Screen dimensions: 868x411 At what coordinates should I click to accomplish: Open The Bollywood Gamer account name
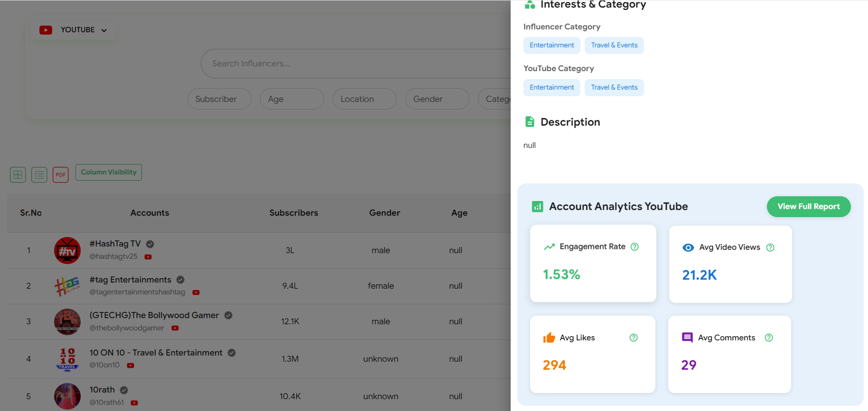point(154,315)
